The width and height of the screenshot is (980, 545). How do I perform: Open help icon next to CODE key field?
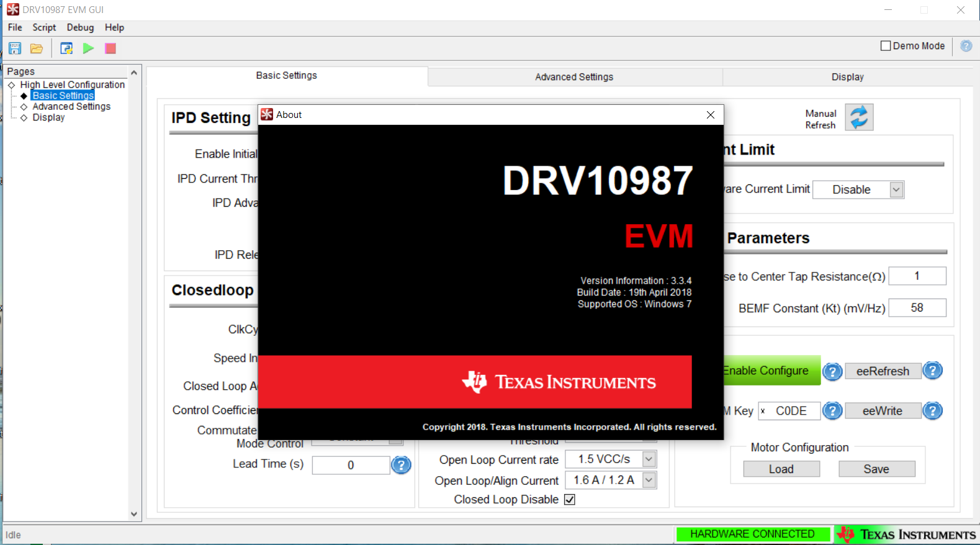coord(832,411)
